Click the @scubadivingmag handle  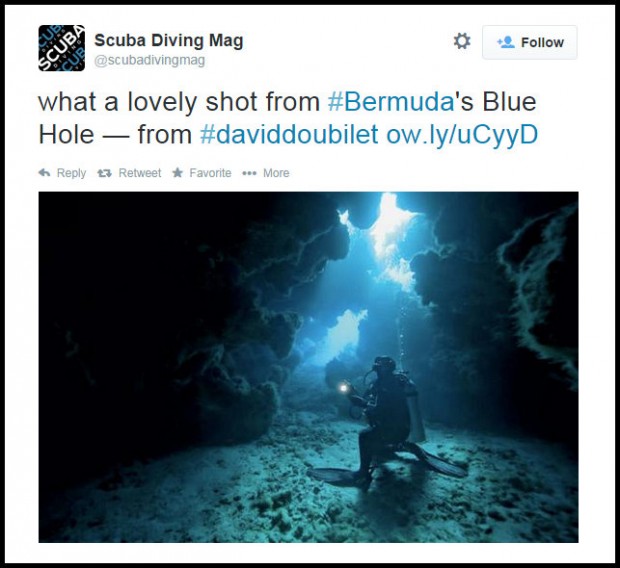pyautogui.click(x=149, y=60)
